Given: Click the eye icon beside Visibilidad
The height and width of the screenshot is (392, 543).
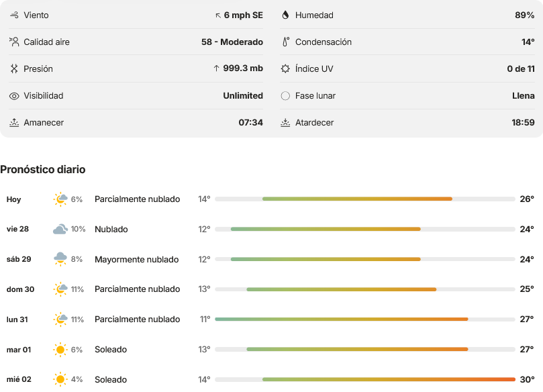Looking at the screenshot, I should point(14,96).
